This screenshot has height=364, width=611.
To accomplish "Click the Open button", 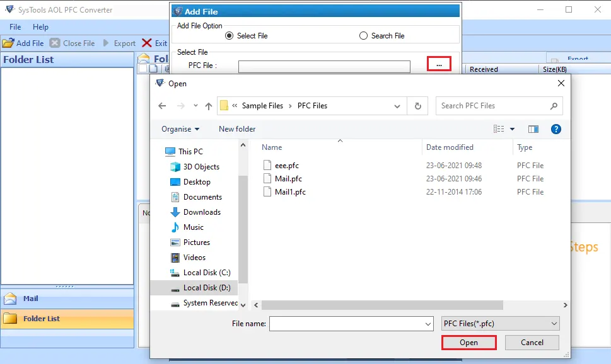I will tap(468, 343).
